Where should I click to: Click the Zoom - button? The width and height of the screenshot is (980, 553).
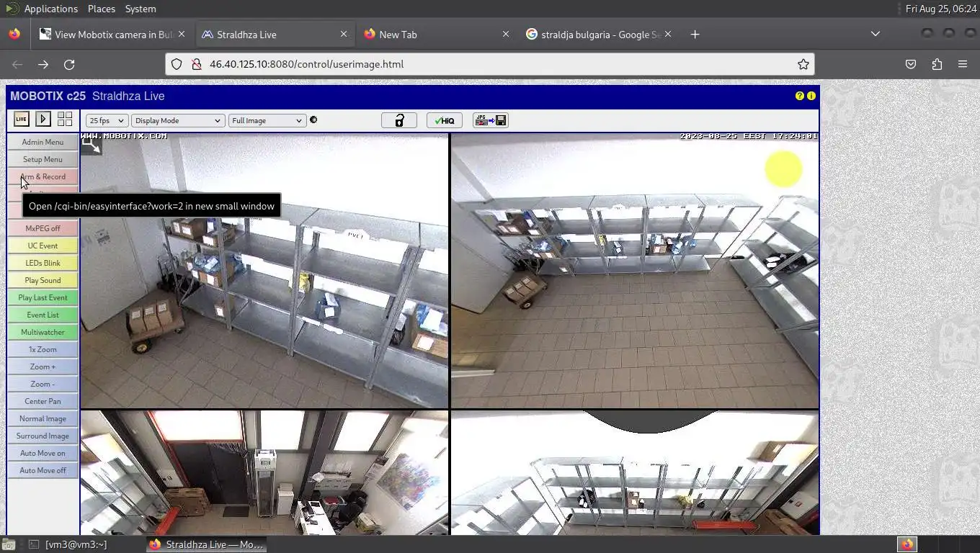[43, 384]
